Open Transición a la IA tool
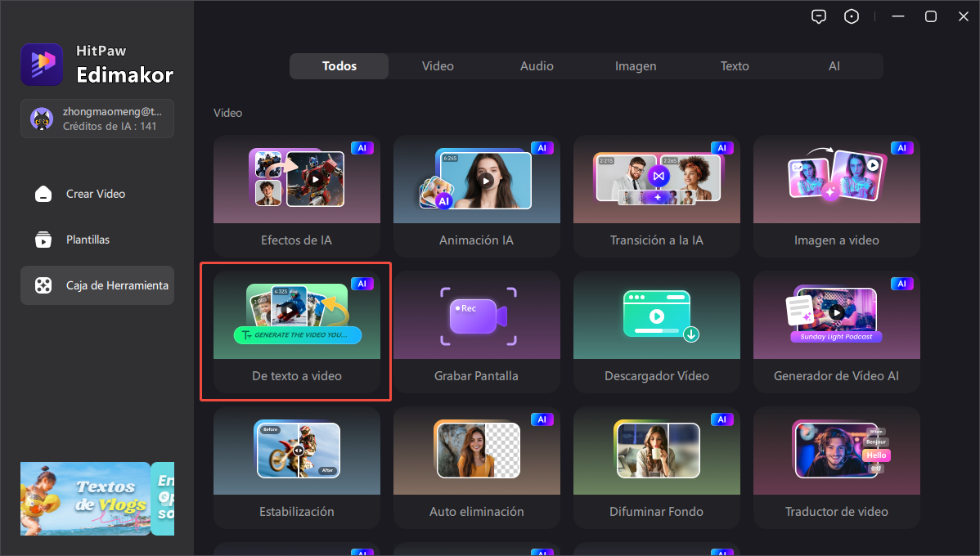Image resolution: width=980 pixels, height=556 pixels. pyautogui.click(x=657, y=196)
